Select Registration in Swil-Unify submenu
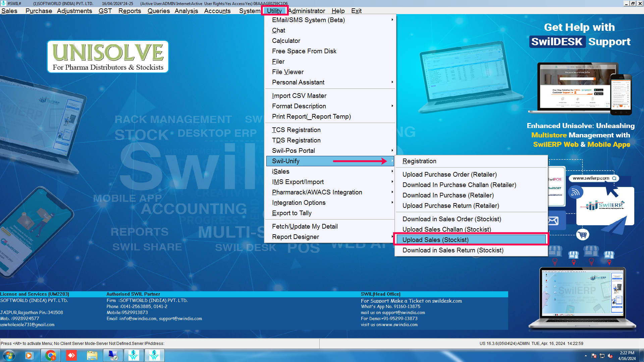This screenshot has width=644, height=362. click(x=471, y=161)
